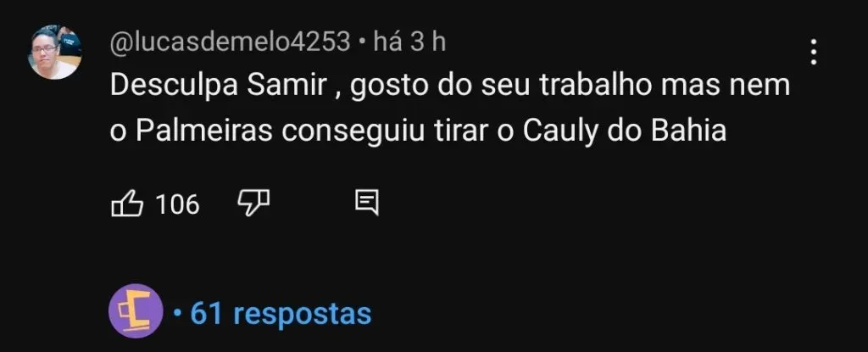Viewport: 868px width, 352px height.
Task: Dislike the comment with the thumbs-down icon
Action: 253,204
